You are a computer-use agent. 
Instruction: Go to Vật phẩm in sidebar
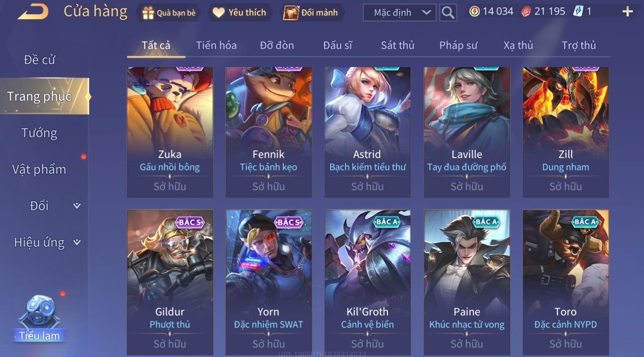tap(39, 170)
